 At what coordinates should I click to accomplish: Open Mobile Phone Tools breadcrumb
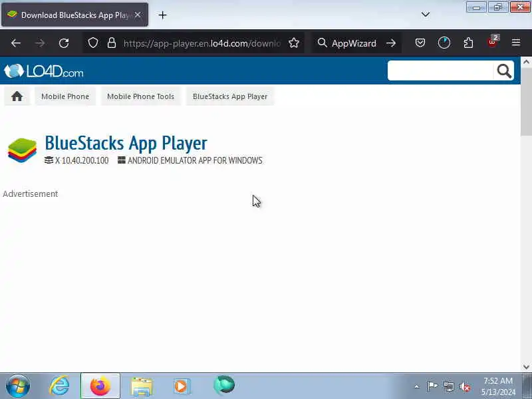pyautogui.click(x=140, y=96)
